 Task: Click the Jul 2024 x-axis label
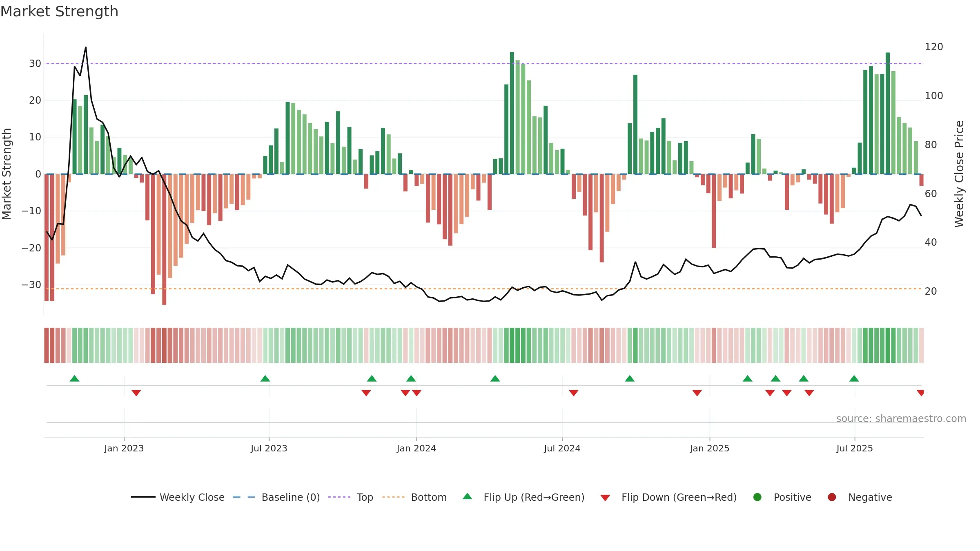(562, 448)
